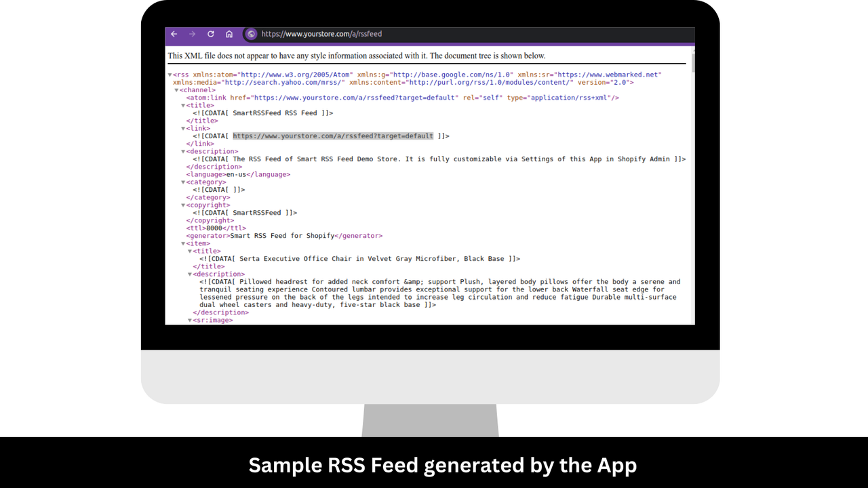The width and height of the screenshot is (868, 488).
Task: Collapse the item description element
Action: click(x=189, y=274)
